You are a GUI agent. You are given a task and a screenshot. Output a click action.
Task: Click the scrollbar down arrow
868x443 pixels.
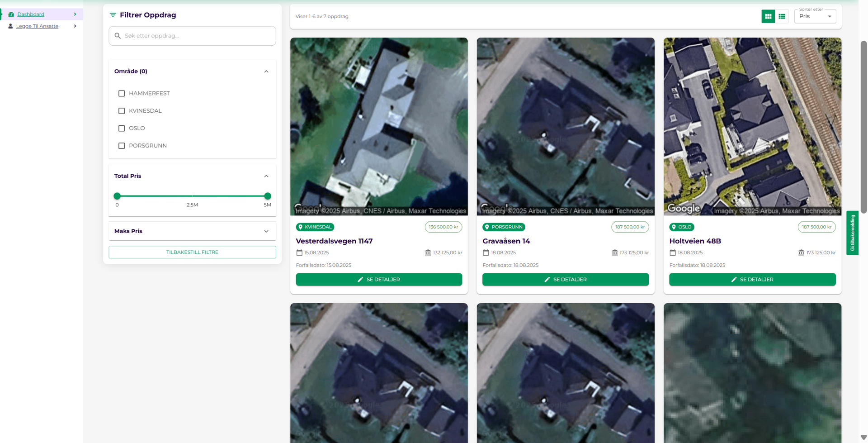point(863,438)
